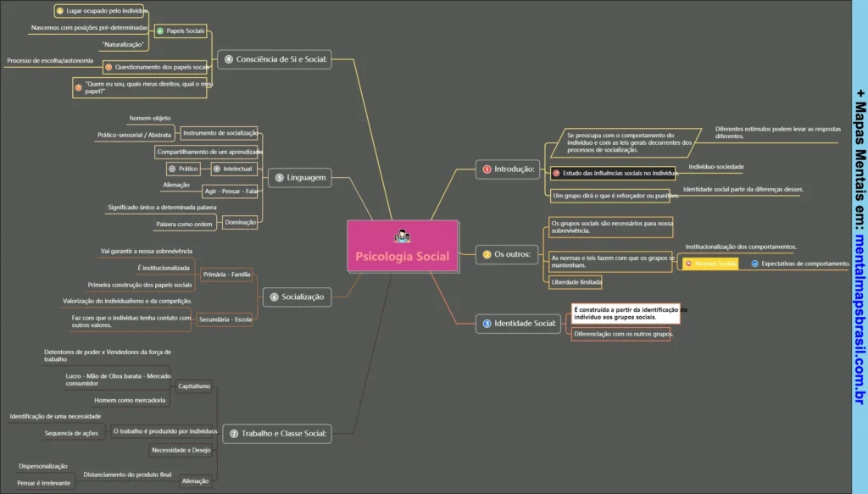Select the Trabalho e Classe Social node
868x494 pixels.
click(x=276, y=433)
